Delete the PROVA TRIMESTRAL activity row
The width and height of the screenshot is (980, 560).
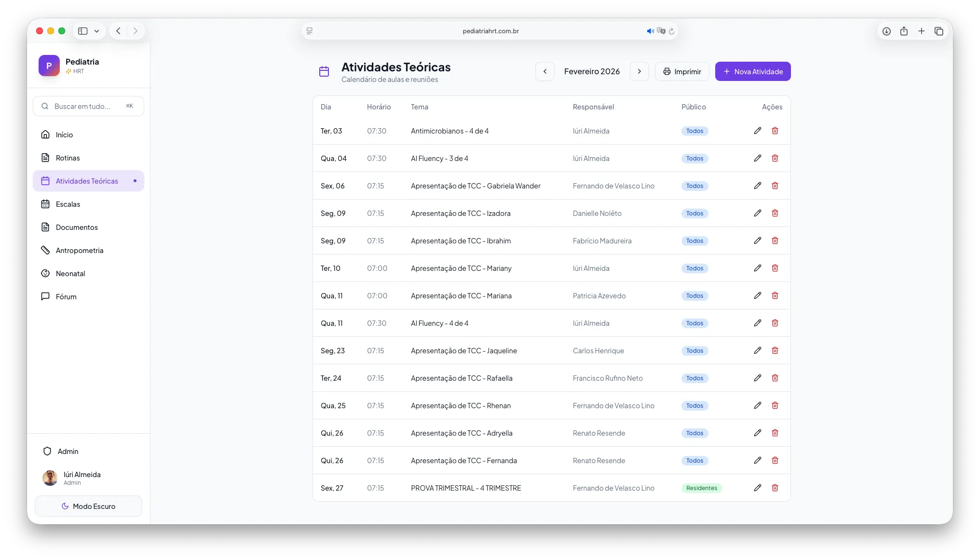pyautogui.click(x=775, y=488)
